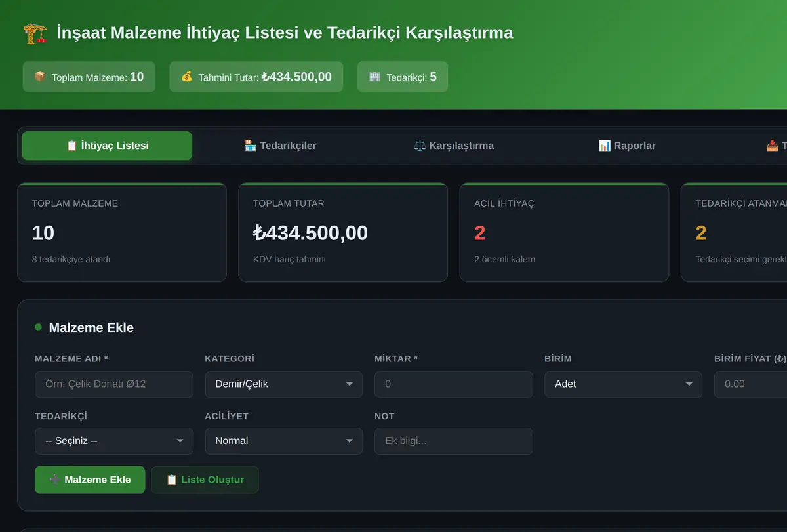The height and width of the screenshot is (532, 787).
Task: Click the text '2 önemli kalem'
Action: pyautogui.click(x=504, y=259)
